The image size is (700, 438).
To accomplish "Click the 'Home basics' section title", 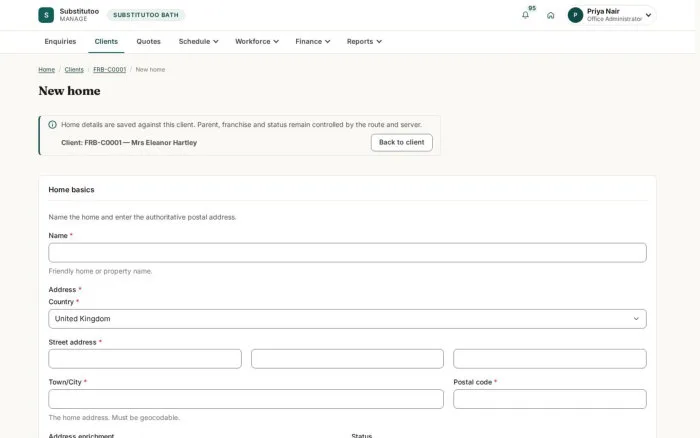I will click(71, 190).
